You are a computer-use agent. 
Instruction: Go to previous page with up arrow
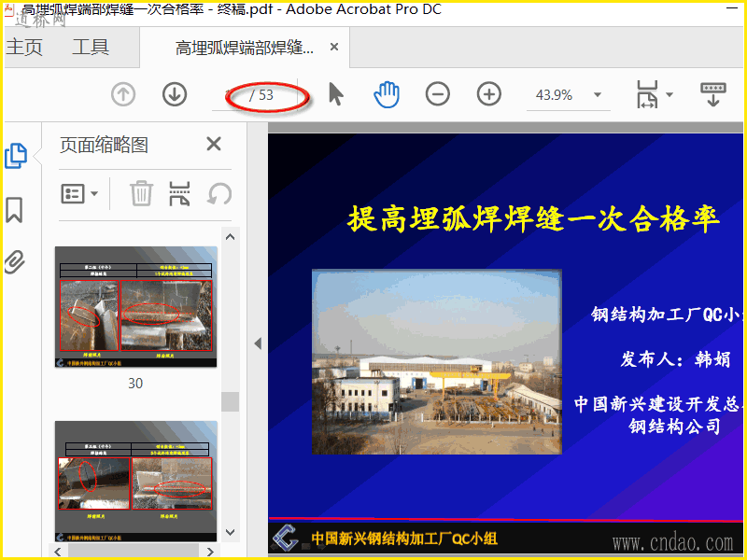pyautogui.click(x=123, y=94)
